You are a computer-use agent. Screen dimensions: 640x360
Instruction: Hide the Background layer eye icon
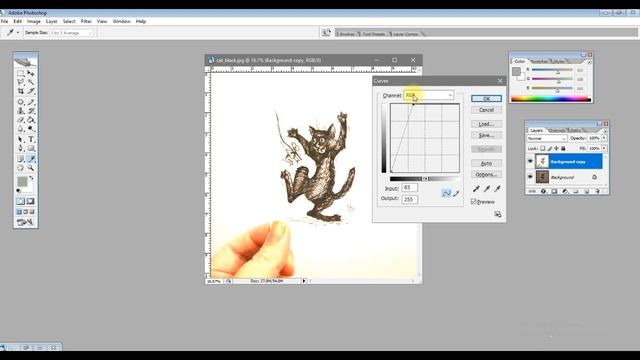(530, 177)
